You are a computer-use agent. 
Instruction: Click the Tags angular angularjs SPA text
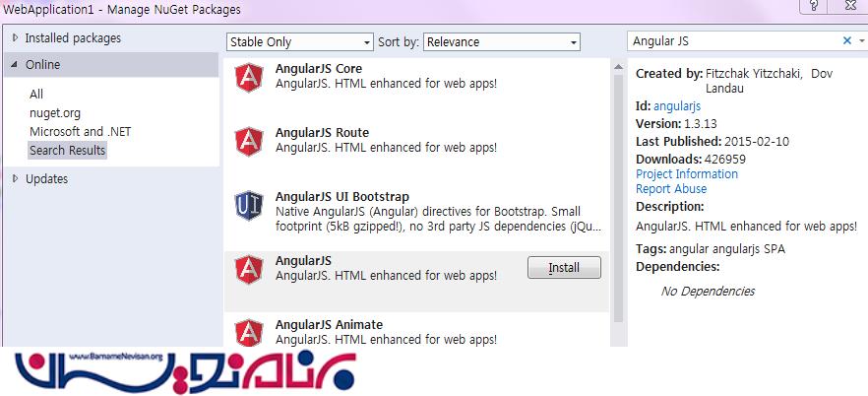coord(711,249)
